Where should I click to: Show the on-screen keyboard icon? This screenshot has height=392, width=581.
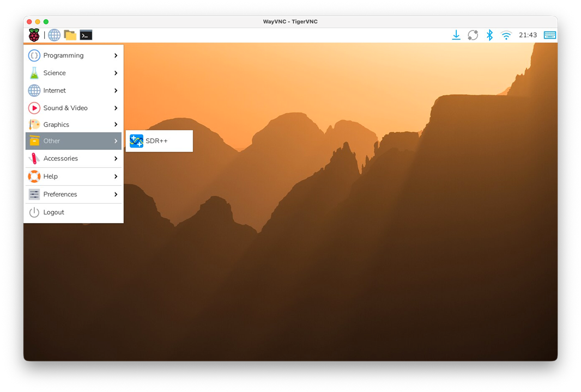(549, 35)
